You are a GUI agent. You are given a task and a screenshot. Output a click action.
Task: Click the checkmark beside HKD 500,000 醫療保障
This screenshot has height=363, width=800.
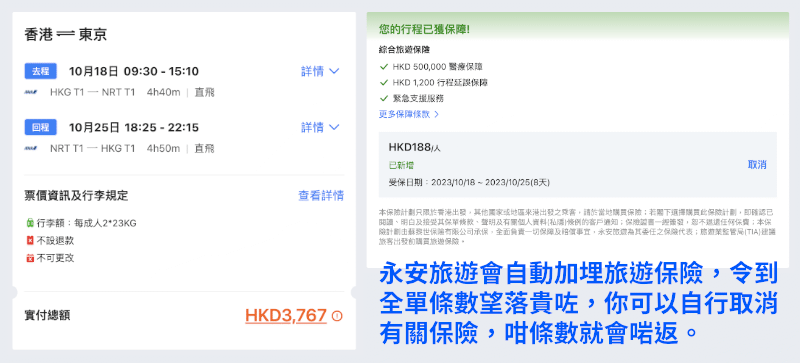[x=384, y=66]
